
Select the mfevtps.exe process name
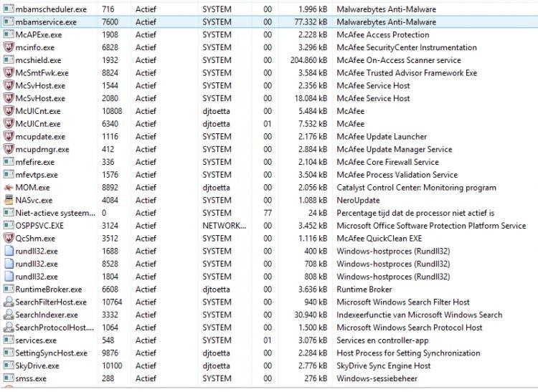tap(37, 175)
